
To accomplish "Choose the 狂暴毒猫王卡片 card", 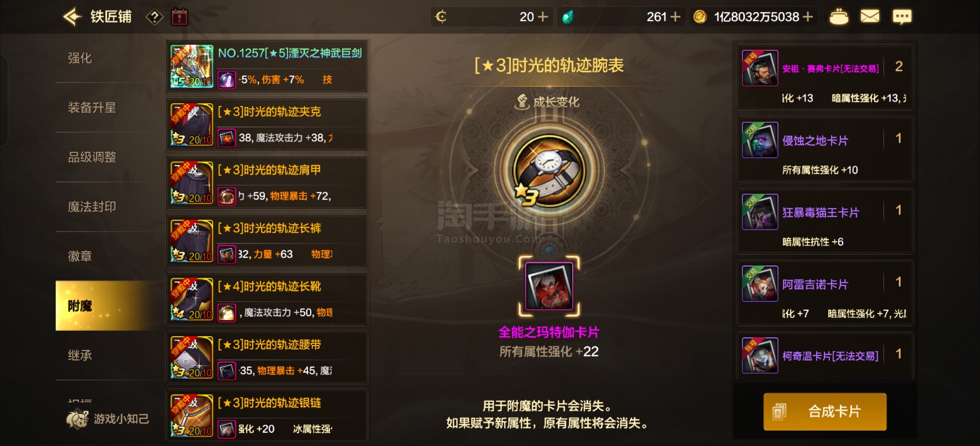I will pyautogui.click(x=825, y=222).
